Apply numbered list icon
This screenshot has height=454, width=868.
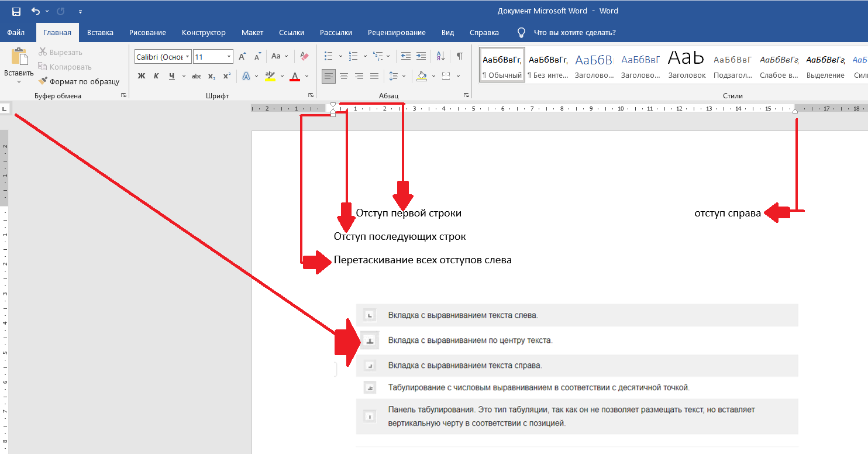click(x=353, y=56)
